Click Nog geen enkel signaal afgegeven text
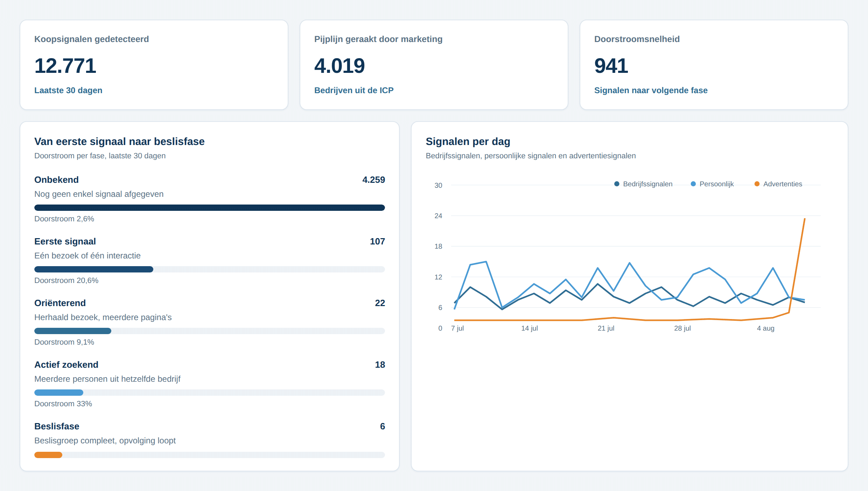 (99, 194)
